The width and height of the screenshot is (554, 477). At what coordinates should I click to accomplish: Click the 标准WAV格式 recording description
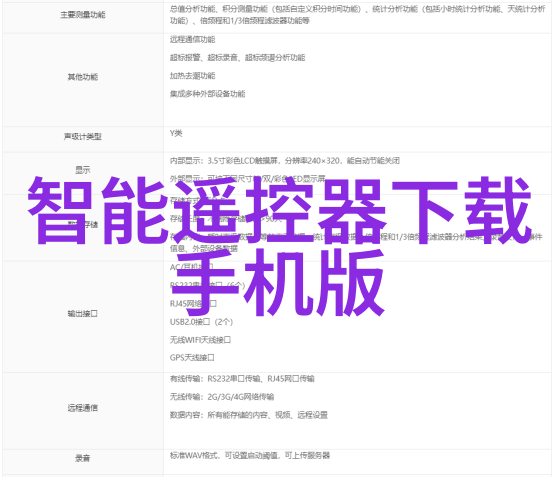(x=250, y=455)
